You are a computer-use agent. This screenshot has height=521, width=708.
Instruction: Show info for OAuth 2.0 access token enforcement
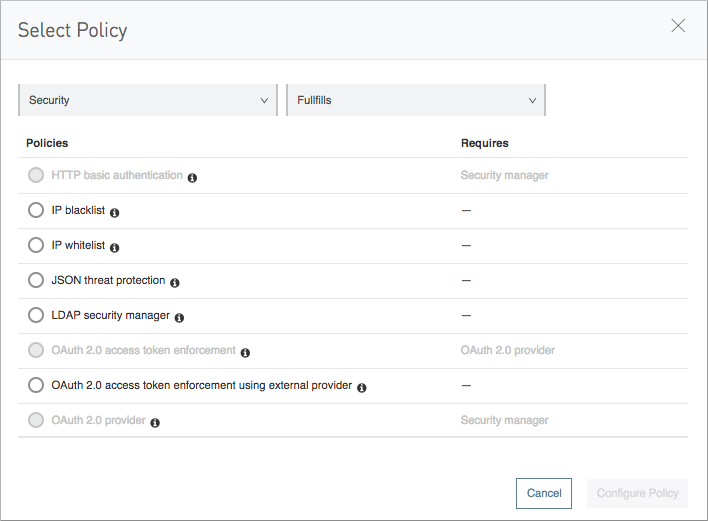pyautogui.click(x=245, y=352)
